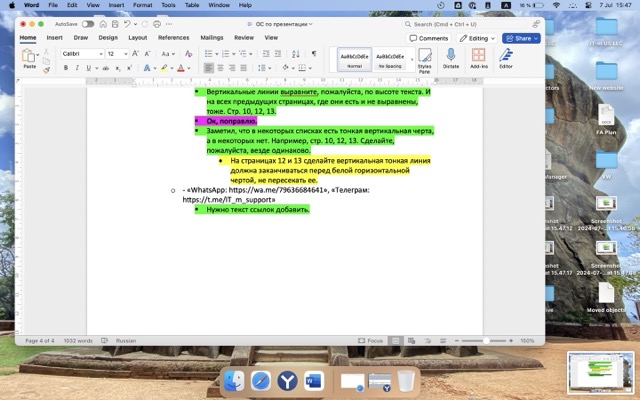The image size is (640, 400).
Task: Toggle the AutoSave switch
Action: (x=88, y=23)
